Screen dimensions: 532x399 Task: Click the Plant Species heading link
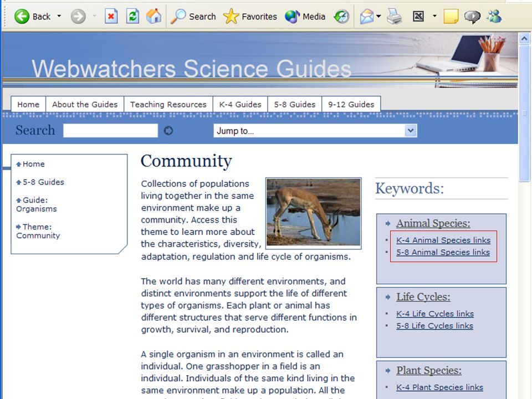coord(429,371)
